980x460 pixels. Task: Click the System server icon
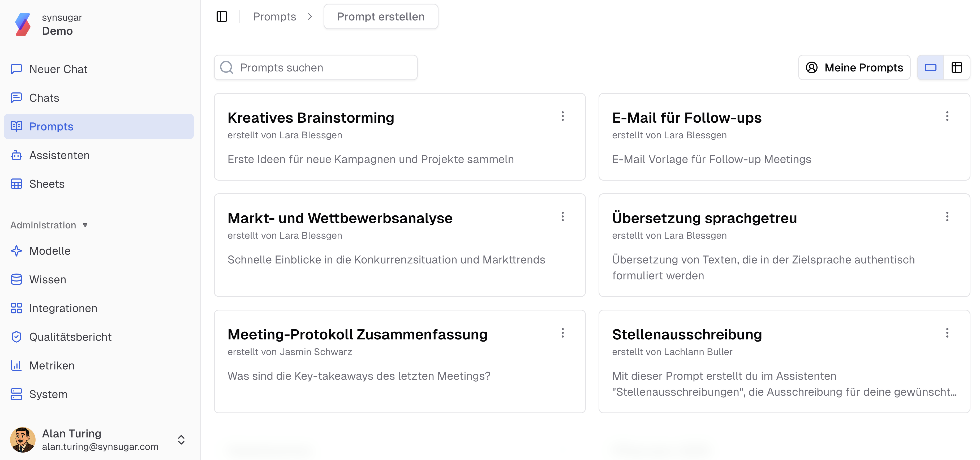point(16,394)
